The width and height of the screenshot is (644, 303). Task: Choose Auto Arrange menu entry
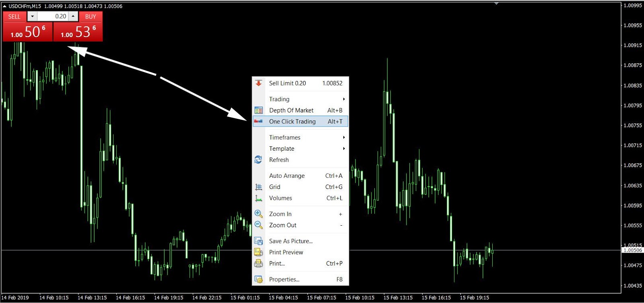tap(287, 176)
